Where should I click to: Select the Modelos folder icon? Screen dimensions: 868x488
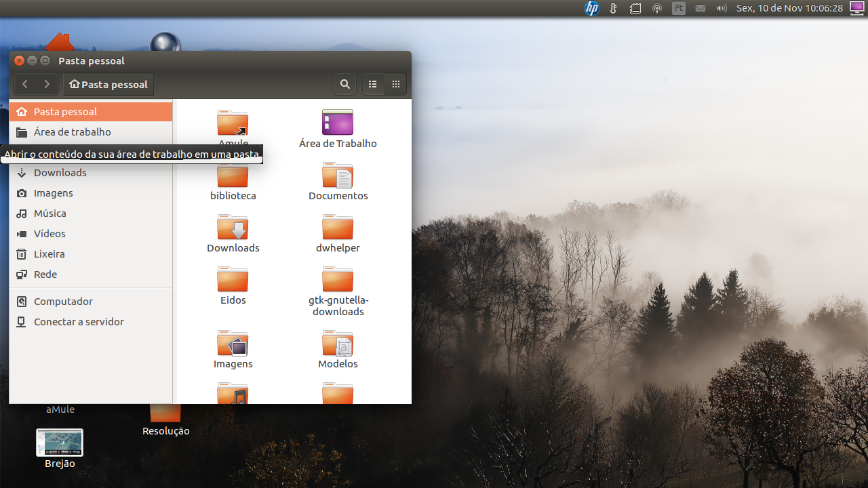coord(338,344)
